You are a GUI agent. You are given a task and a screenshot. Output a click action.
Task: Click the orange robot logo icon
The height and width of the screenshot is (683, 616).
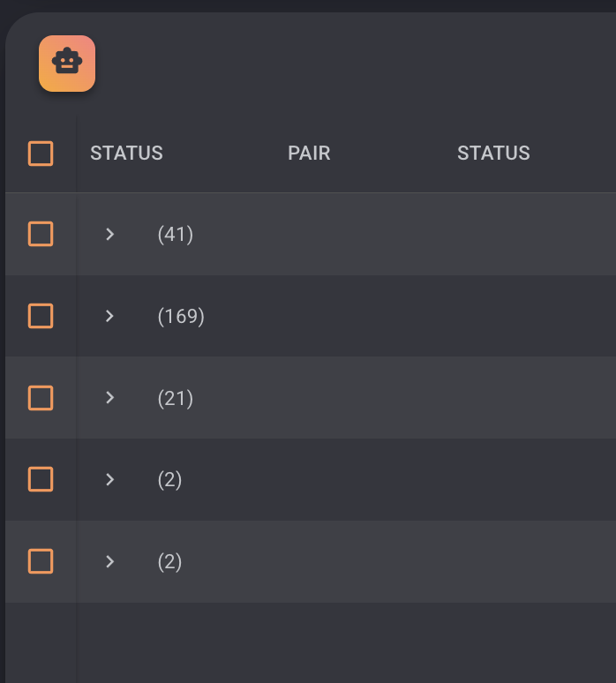tap(67, 64)
